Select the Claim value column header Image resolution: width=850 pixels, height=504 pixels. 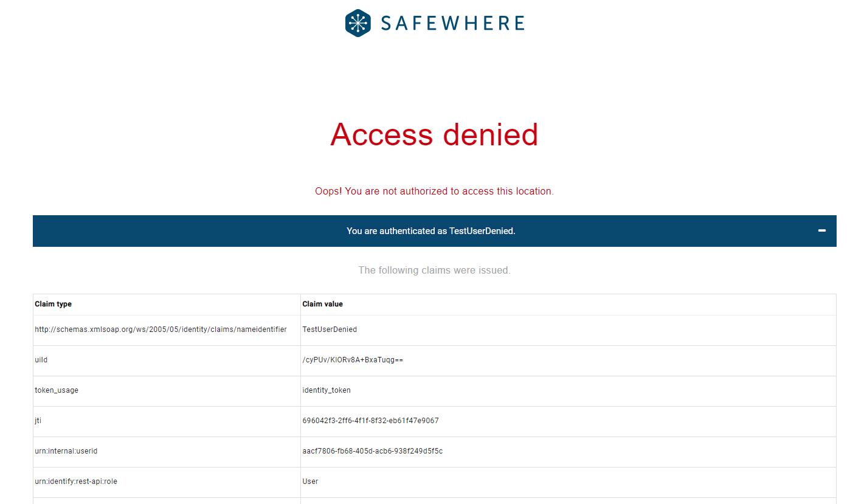point(322,304)
